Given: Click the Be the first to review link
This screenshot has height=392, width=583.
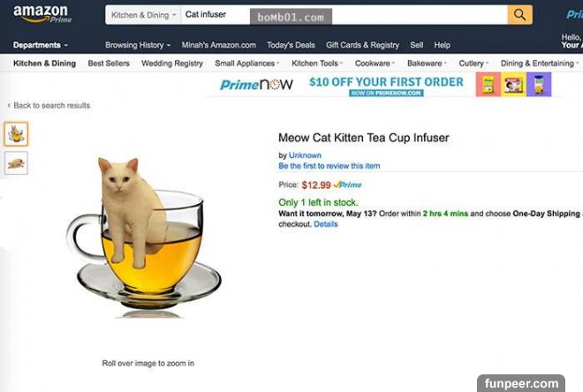Looking at the screenshot, I should pyautogui.click(x=329, y=166).
